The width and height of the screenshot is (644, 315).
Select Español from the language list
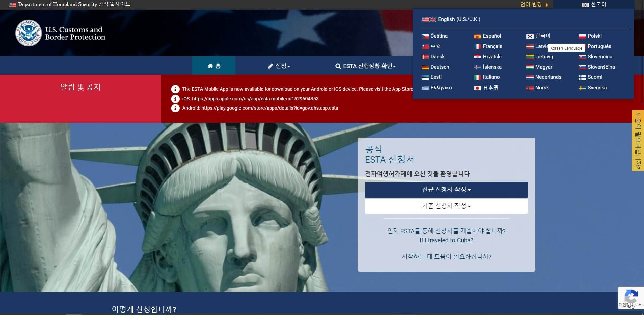click(x=492, y=36)
